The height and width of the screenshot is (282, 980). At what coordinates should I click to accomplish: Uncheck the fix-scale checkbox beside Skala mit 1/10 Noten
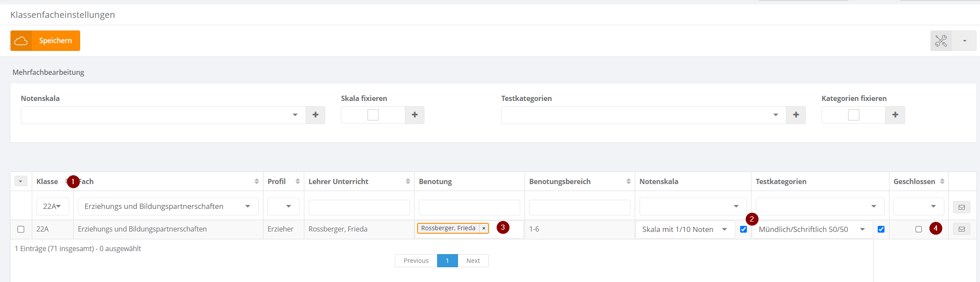[x=744, y=229]
